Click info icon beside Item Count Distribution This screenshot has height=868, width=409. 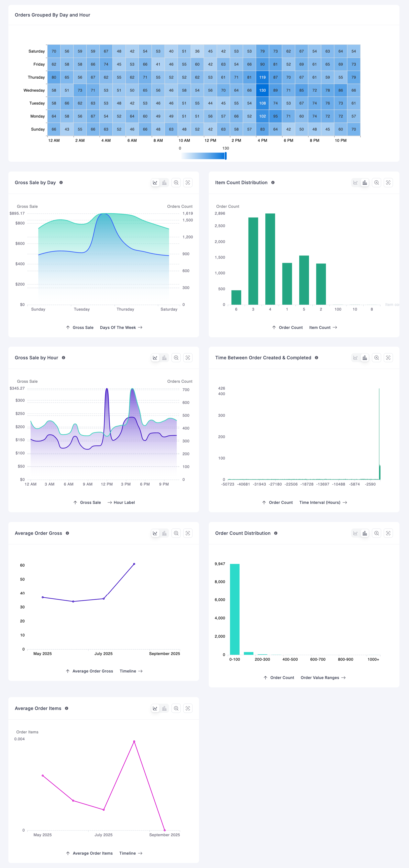tap(273, 183)
